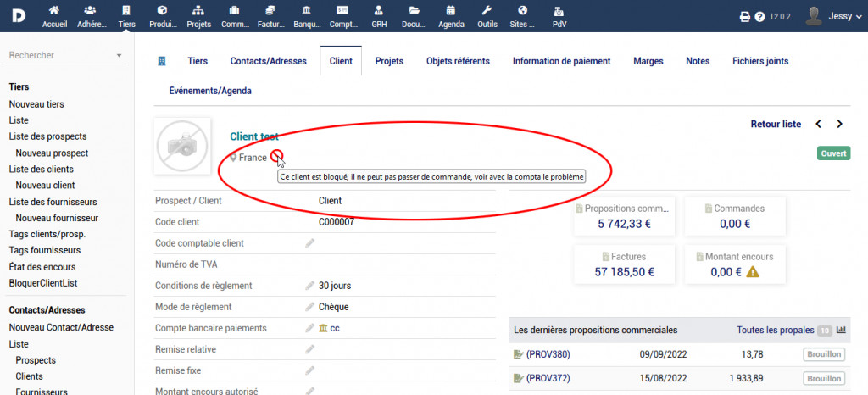Open the help icon beside version number

click(759, 16)
